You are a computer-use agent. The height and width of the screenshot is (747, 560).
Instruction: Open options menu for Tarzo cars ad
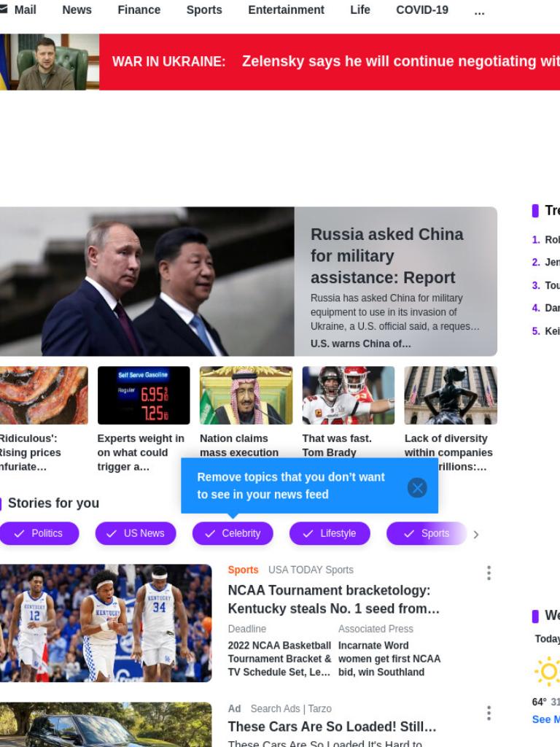489,713
